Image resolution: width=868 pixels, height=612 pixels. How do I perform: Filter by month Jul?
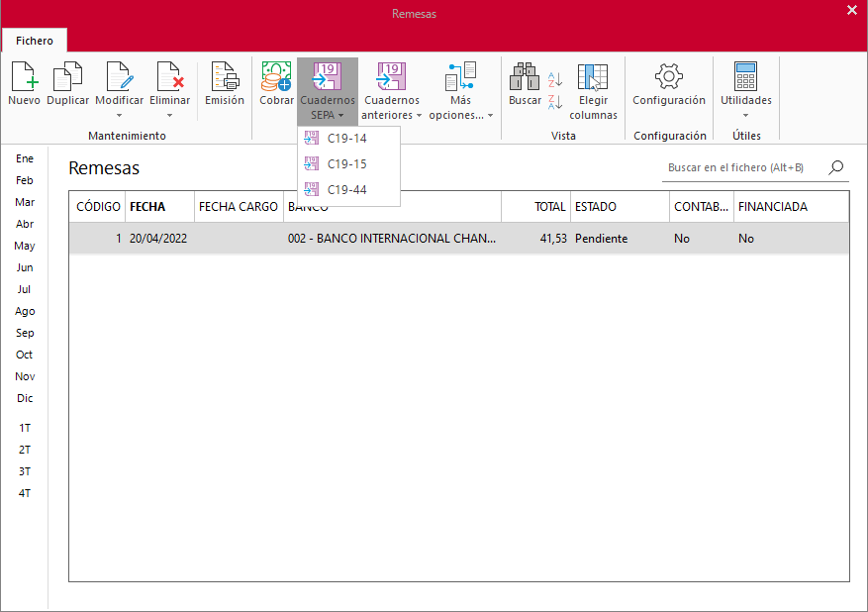25,289
